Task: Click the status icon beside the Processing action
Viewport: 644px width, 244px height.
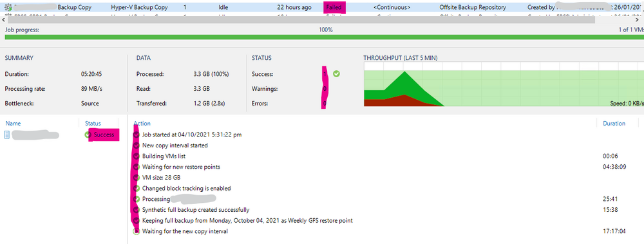Action: click(x=137, y=199)
